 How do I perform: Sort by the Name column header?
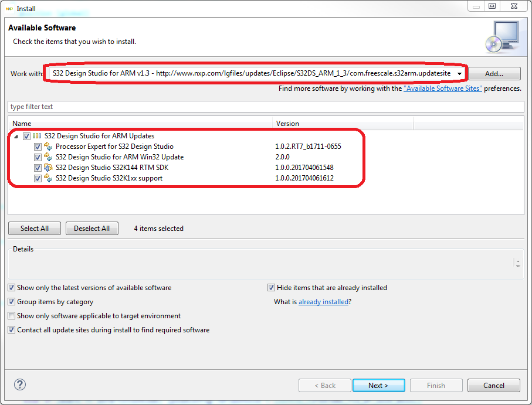pos(140,123)
